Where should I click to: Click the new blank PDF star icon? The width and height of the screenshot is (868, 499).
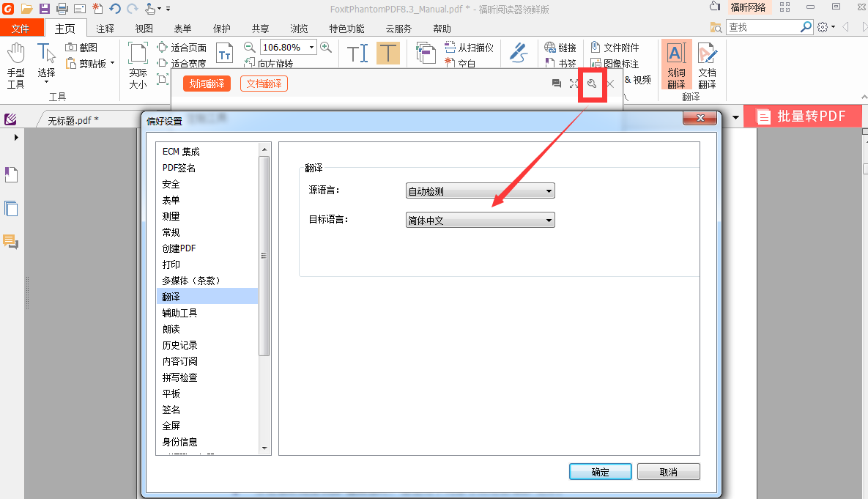point(97,8)
